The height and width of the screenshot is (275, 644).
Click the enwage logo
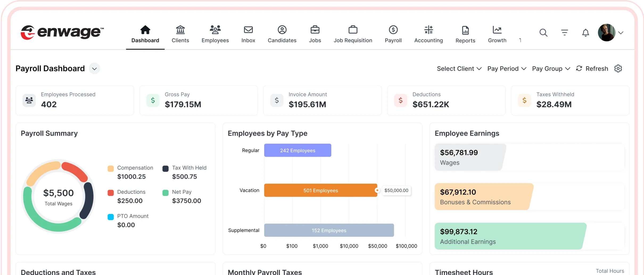click(x=62, y=33)
